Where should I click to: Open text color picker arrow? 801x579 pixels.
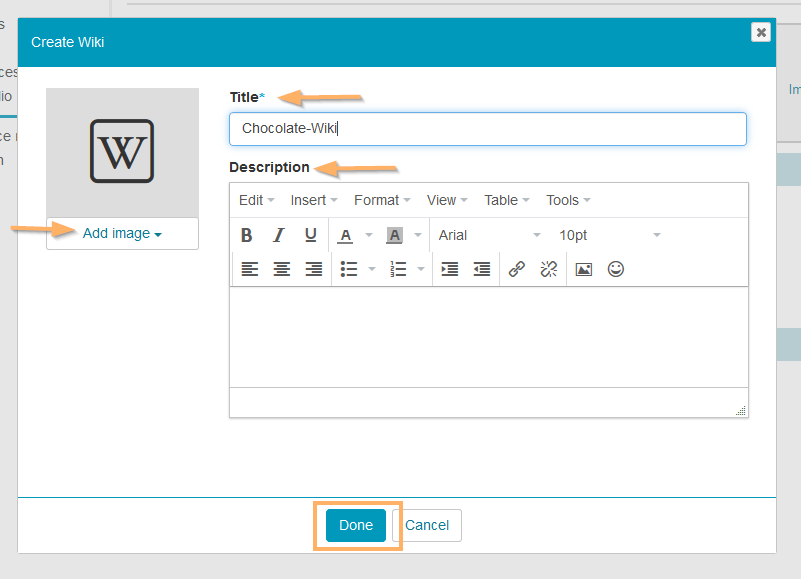click(369, 236)
